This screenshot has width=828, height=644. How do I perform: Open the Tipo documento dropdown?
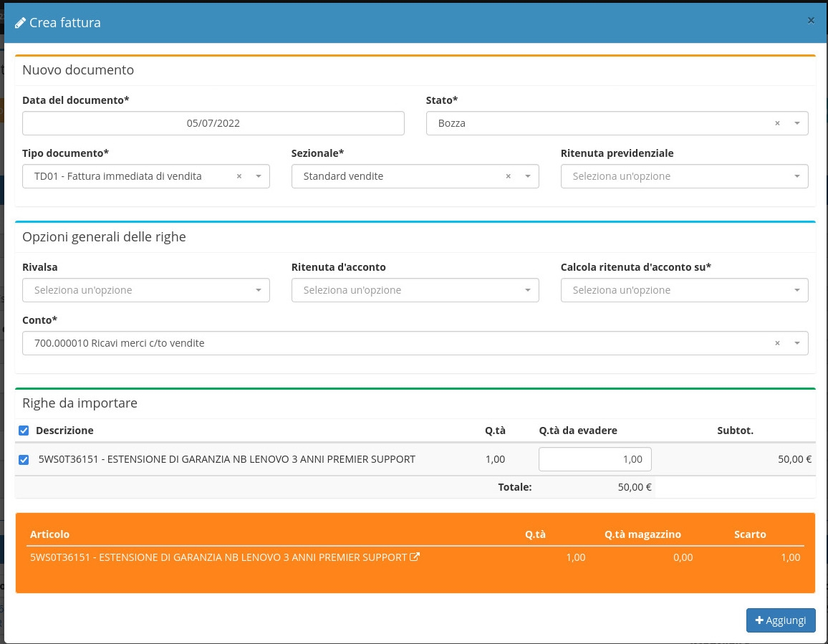click(x=258, y=176)
